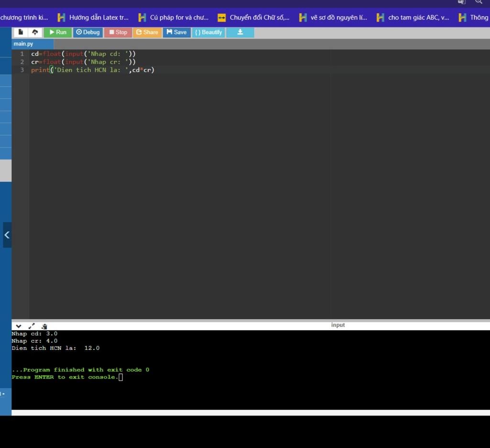Share the code project
The image size is (490, 448).
pos(147,32)
